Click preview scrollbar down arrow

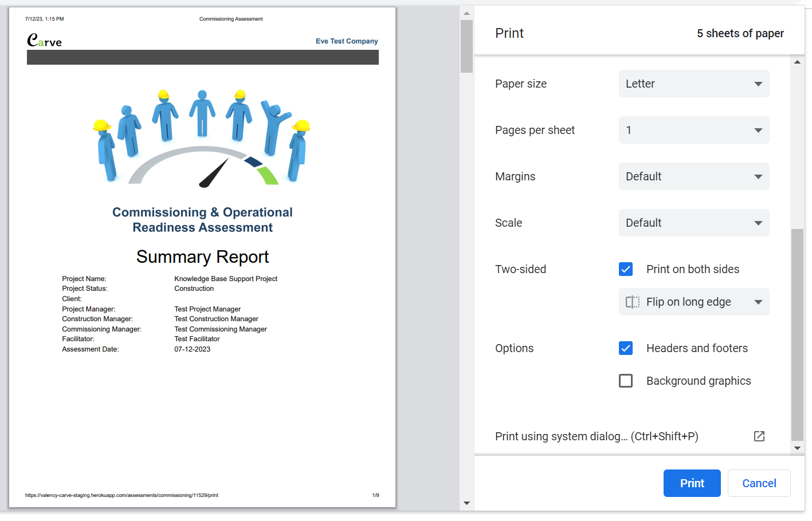(466, 503)
